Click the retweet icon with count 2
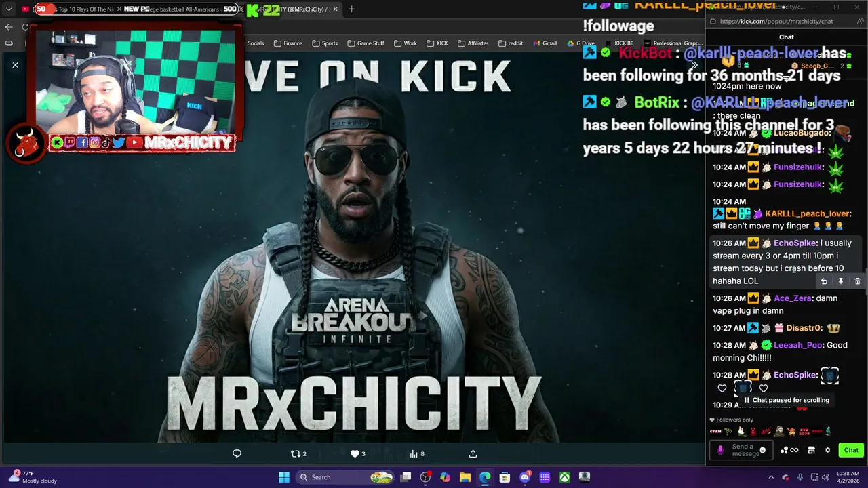This screenshot has width=868, height=488. (x=298, y=453)
